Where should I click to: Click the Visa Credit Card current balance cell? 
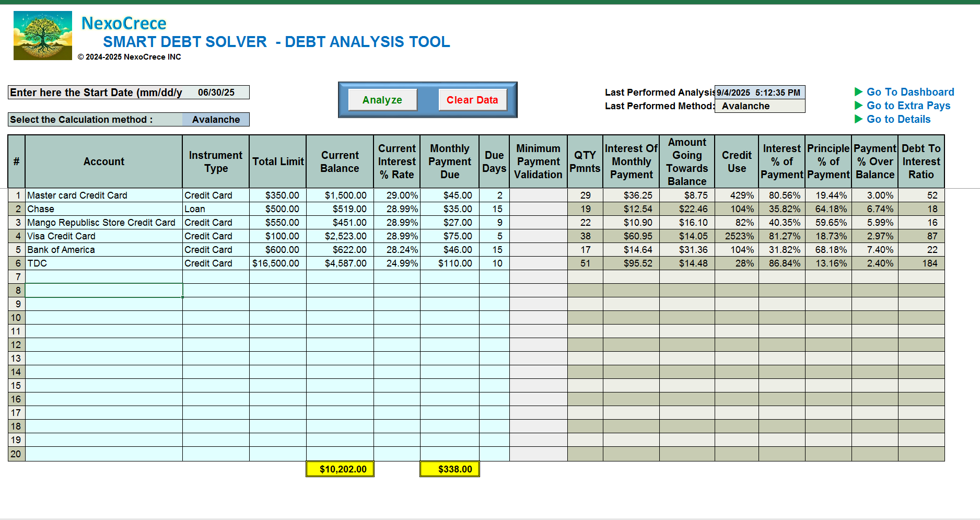coord(340,236)
